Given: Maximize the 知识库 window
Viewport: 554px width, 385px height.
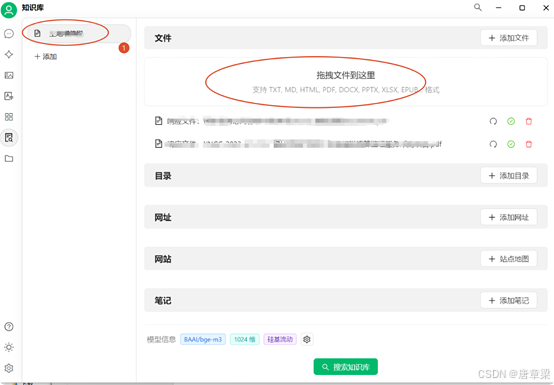Looking at the screenshot, I should [522, 7].
